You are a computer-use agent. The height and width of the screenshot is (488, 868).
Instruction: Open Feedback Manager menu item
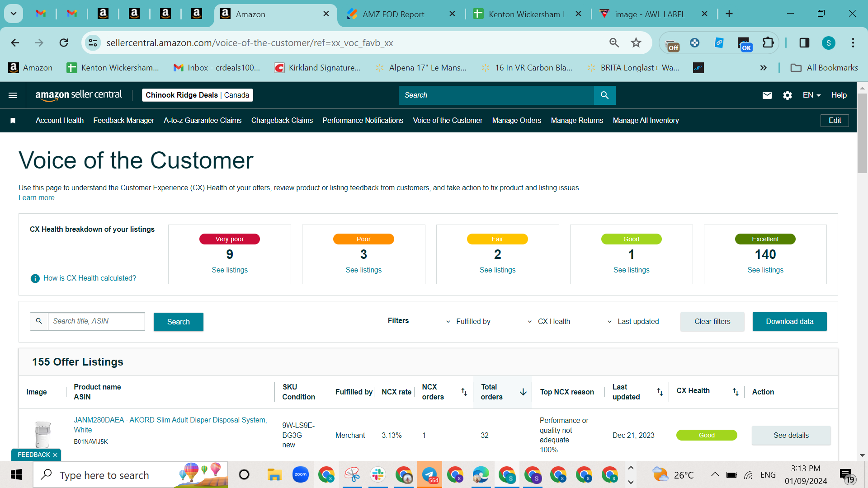tap(123, 121)
